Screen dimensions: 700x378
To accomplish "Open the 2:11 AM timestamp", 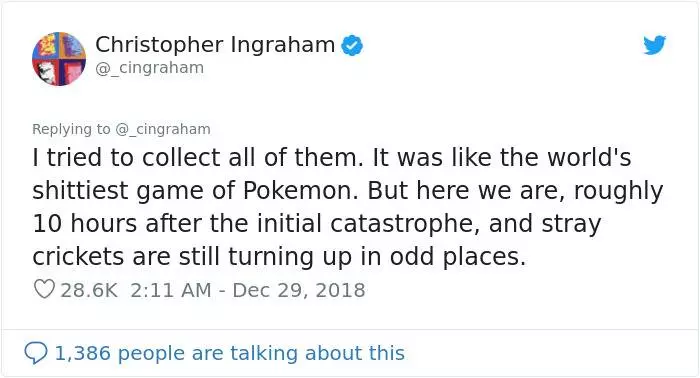I will (171, 290).
